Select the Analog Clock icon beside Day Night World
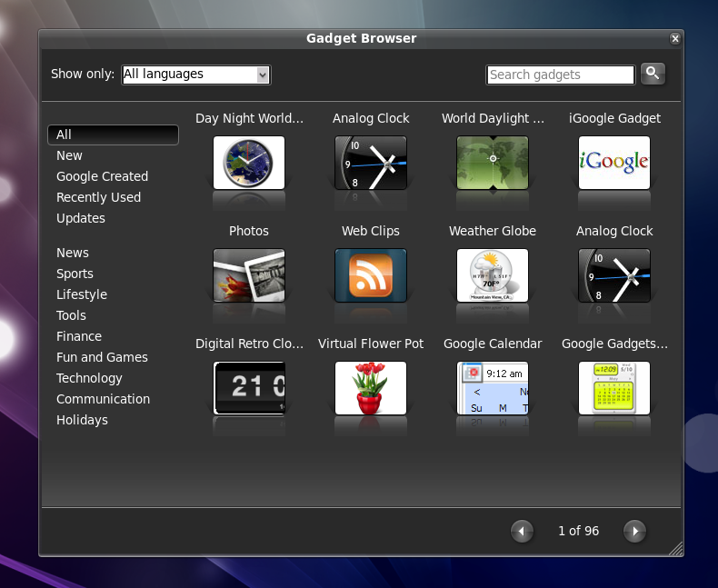 [371, 163]
